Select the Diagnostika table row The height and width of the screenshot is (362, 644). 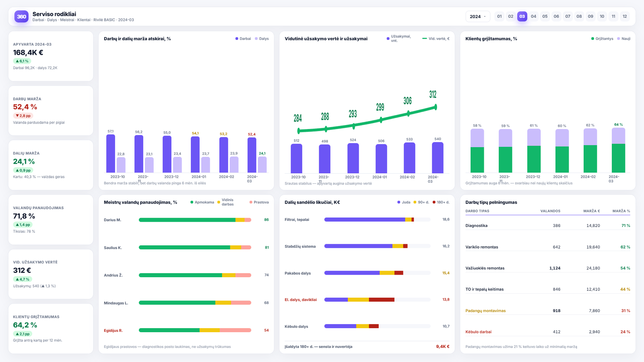click(x=548, y=226)
